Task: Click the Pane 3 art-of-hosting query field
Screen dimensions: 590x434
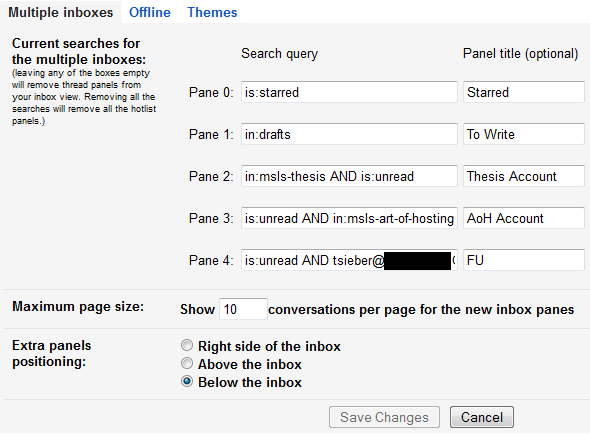Action: pos(349,218)
